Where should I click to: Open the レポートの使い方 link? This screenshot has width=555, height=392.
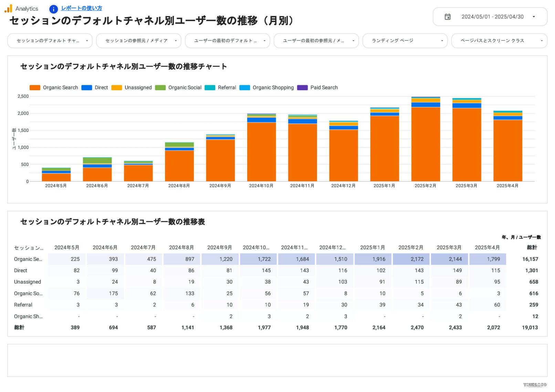tap(81, 8)
